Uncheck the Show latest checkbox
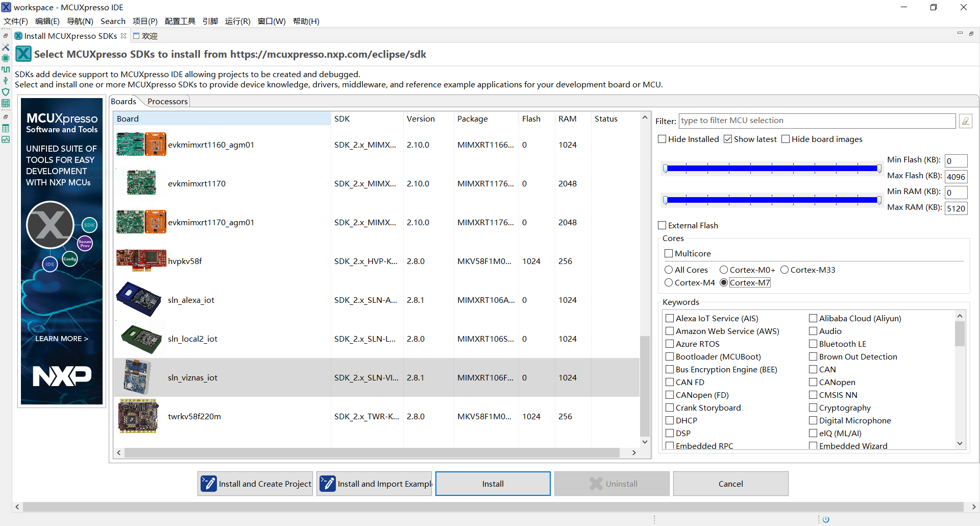Image resolution: width=980 pixels, height=526 pixels. (x=728, y=139)
